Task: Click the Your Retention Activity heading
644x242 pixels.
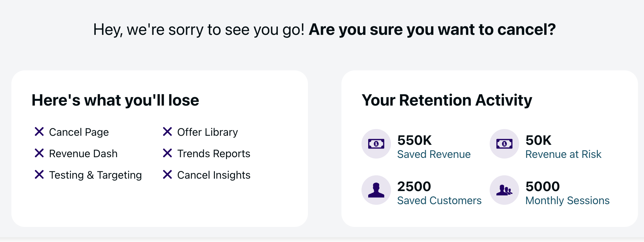Action: click(x=447, y=100)
